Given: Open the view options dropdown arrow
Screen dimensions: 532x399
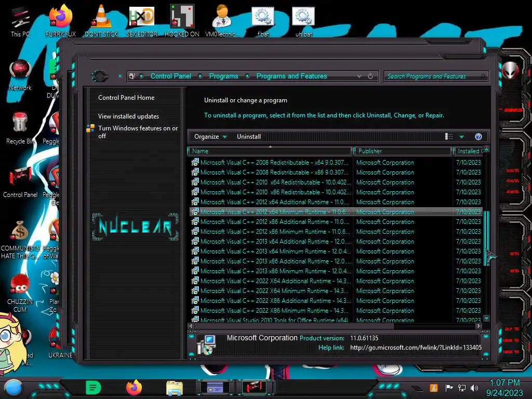Looking at the screenshot, I should click(x=461, y=137).
